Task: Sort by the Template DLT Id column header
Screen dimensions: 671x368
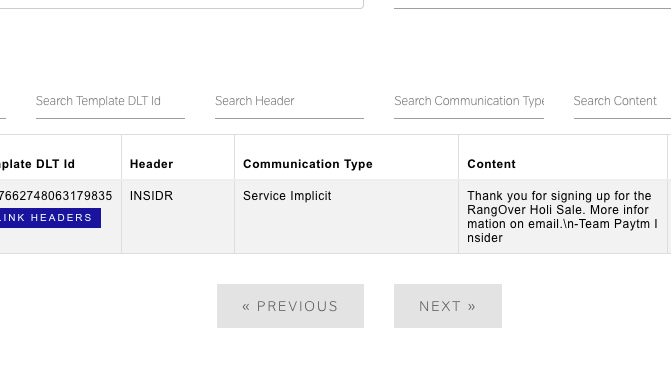Action: pos(37,164)
